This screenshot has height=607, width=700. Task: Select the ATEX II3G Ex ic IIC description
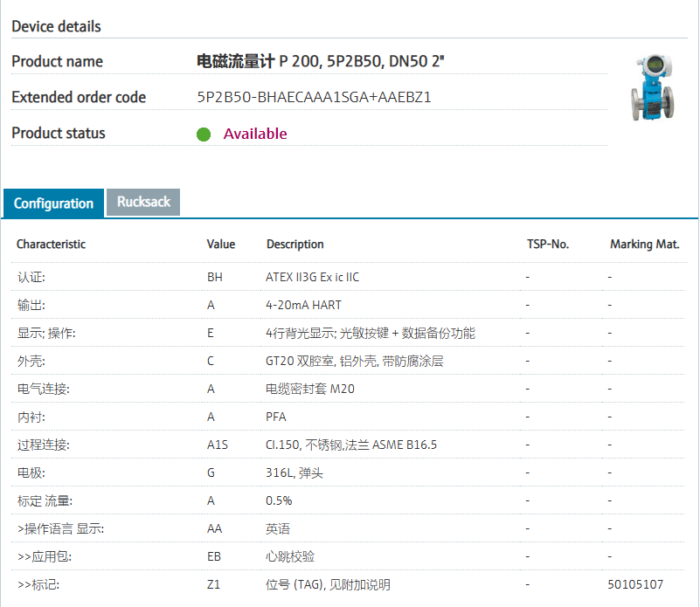click(312, 277)
